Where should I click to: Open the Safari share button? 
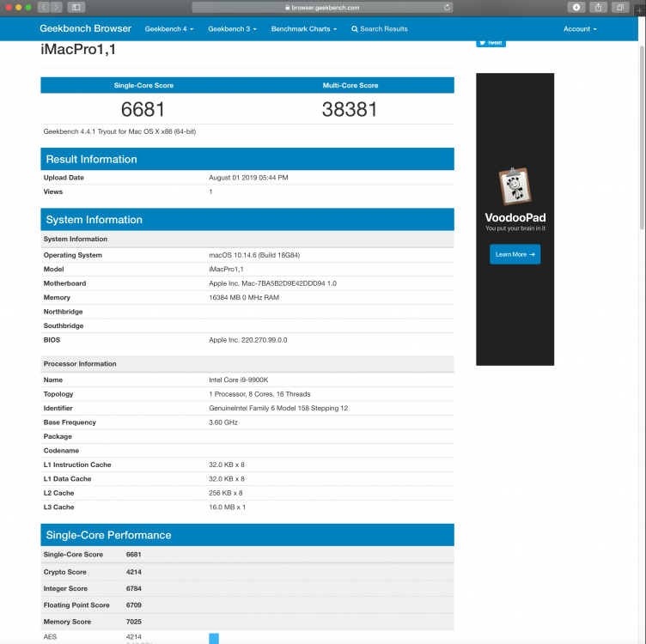[598, 7]
